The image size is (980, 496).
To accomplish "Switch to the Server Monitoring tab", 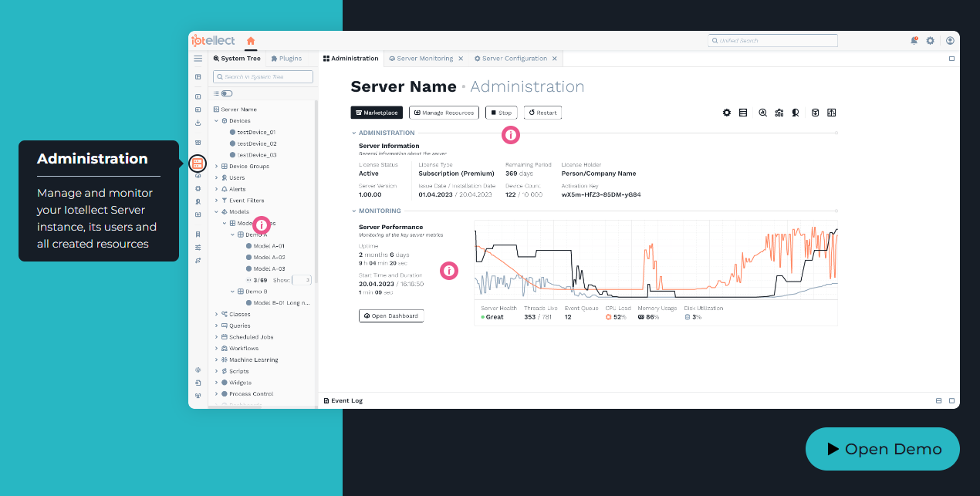I will tap(421, 59).
